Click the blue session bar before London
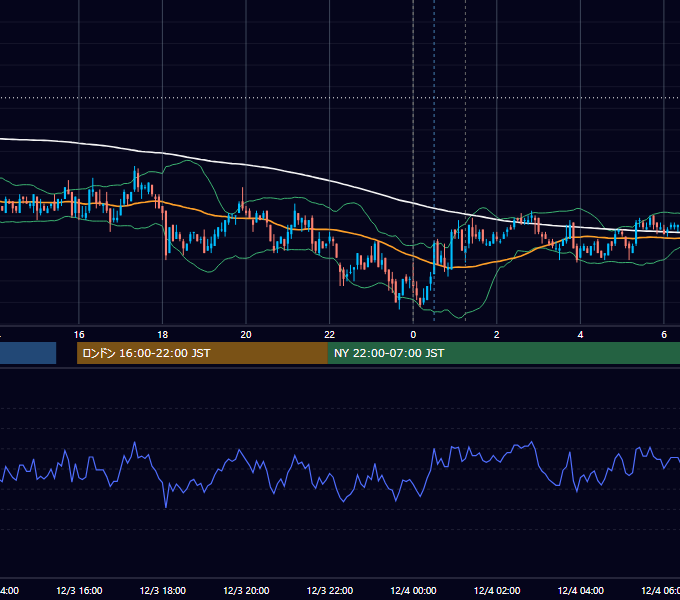680x600 pixels. click(28, 353)
